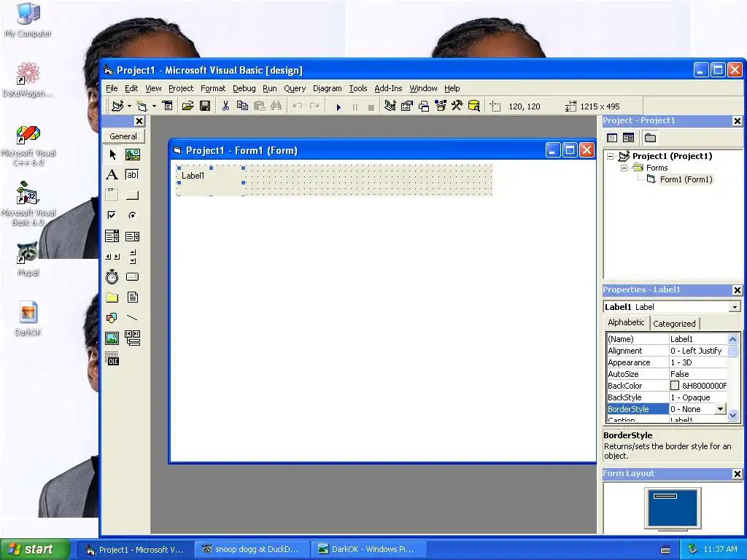Select the AutoSize property row

pyautogui.click(x=667, y=374)
